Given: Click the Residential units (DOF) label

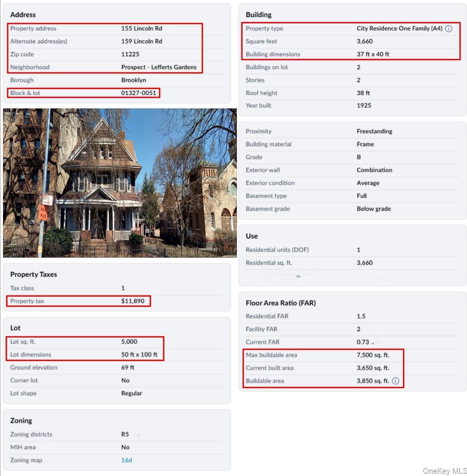Looking at the screenshot, I should 277,250.
